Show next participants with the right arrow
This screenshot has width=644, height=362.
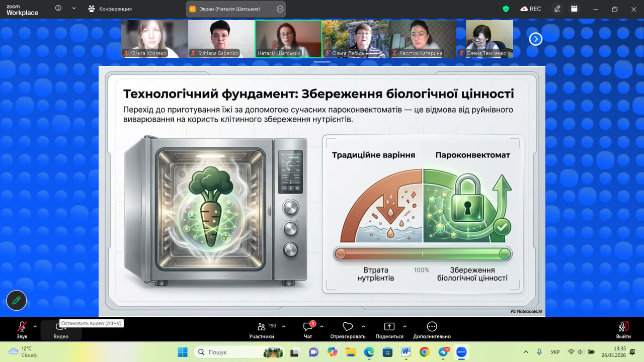tap(536, 39)
